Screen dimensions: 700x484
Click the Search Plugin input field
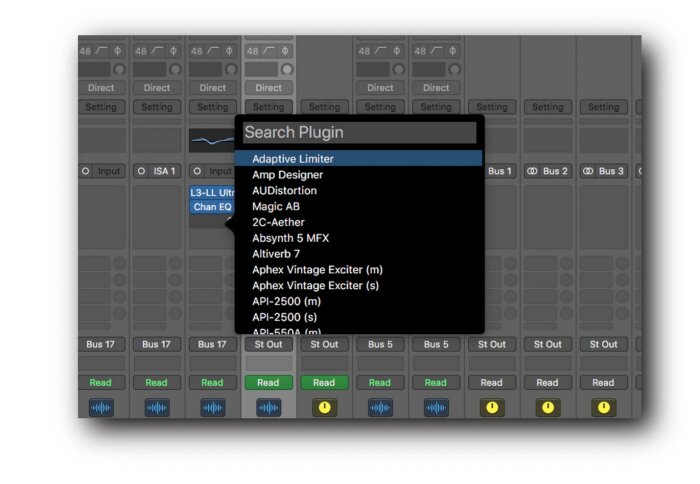[360, 132]
